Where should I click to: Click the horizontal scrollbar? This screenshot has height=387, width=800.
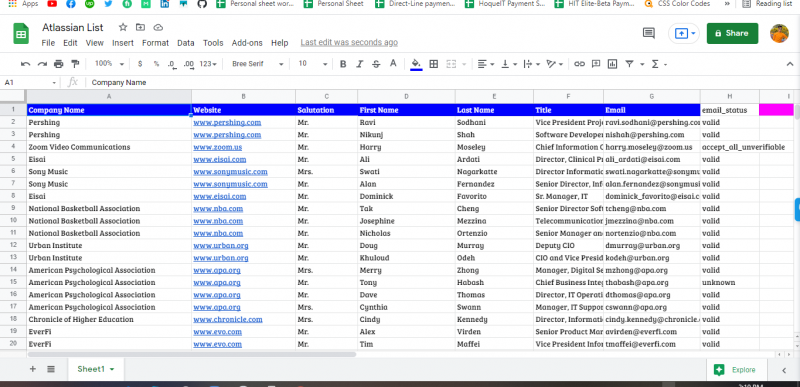pos(192,354)
